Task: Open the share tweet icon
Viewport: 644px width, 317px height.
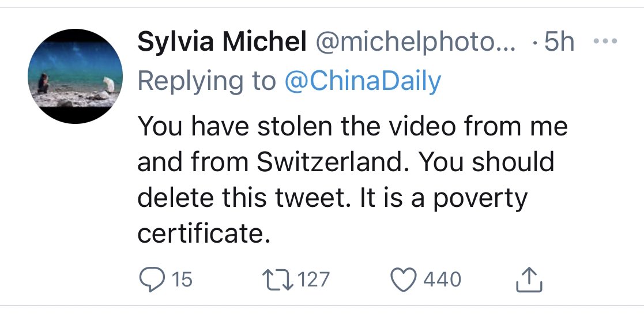Action: point(529,280)
